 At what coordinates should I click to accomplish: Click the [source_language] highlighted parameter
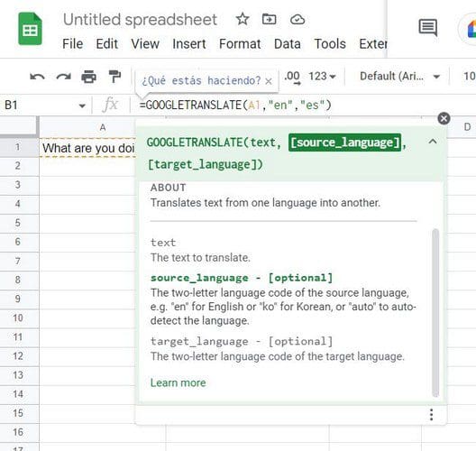click(x=344, y=143)
